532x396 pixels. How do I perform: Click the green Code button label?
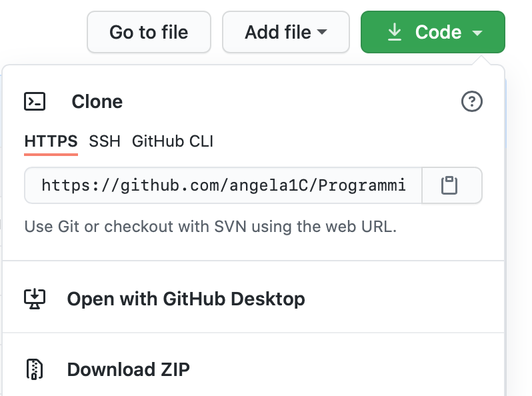tap(438, 32)
